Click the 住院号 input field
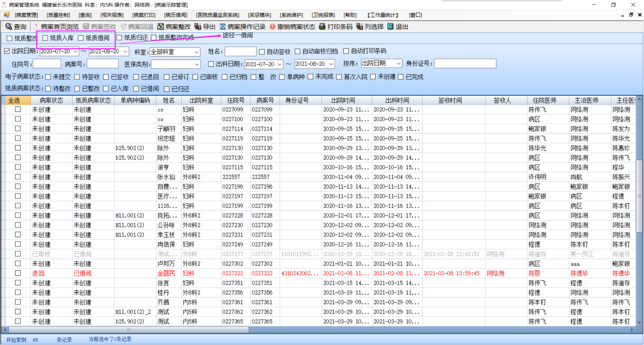The height and width of the screenshot is (345, 644). coord(47,64)
